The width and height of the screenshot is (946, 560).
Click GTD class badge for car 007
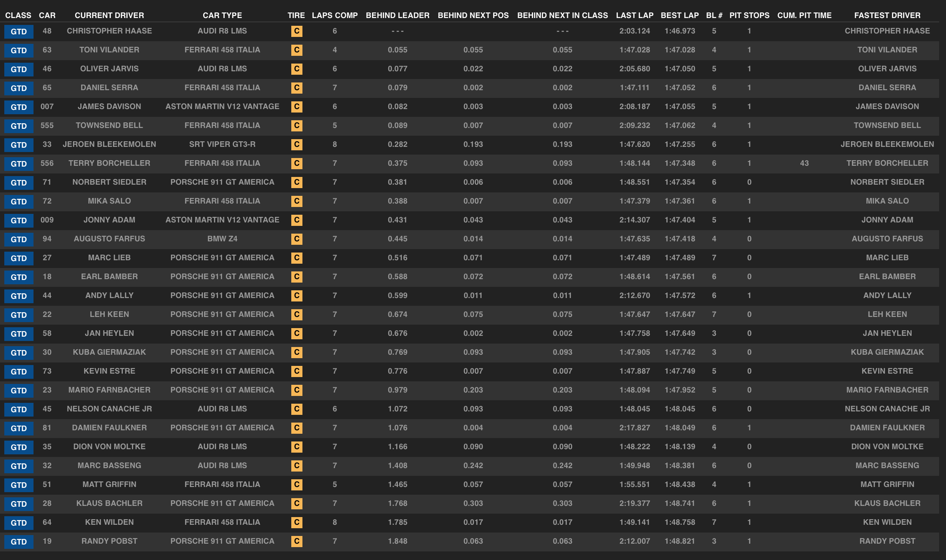point(19,107)
